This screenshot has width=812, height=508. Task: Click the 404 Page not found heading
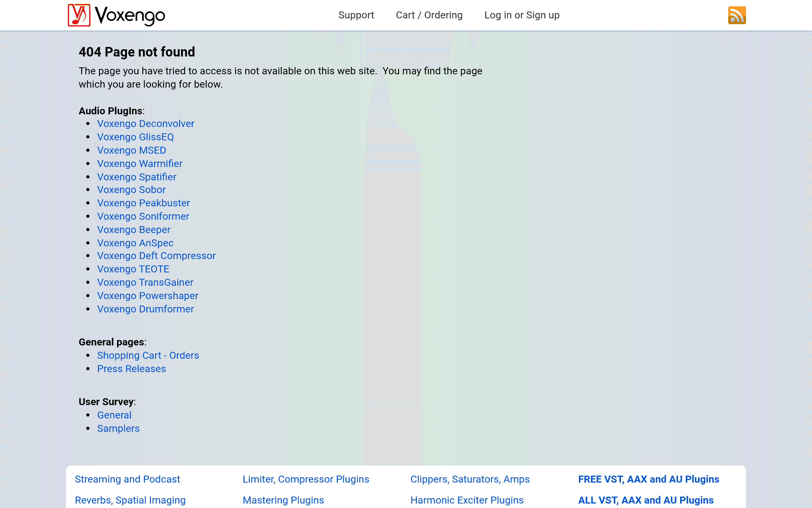click(137, 52)
